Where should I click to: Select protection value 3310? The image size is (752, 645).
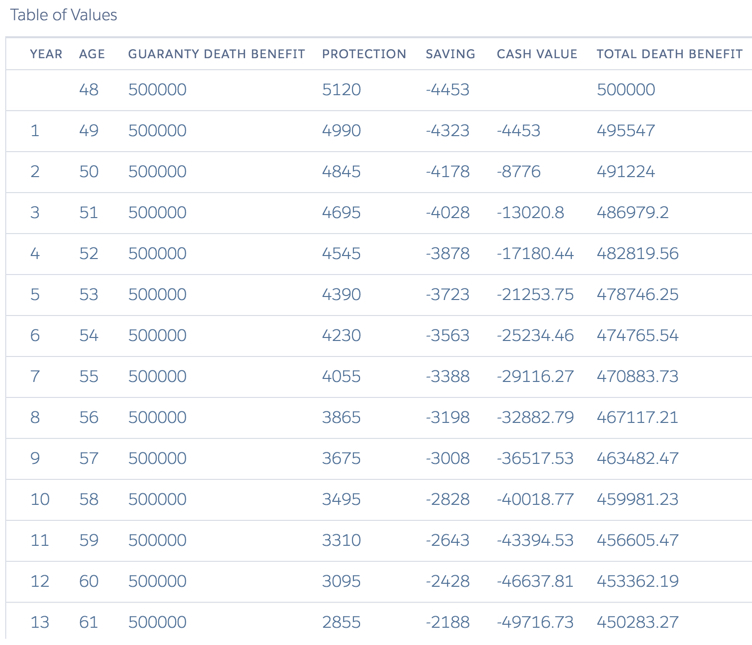point(341,540)
